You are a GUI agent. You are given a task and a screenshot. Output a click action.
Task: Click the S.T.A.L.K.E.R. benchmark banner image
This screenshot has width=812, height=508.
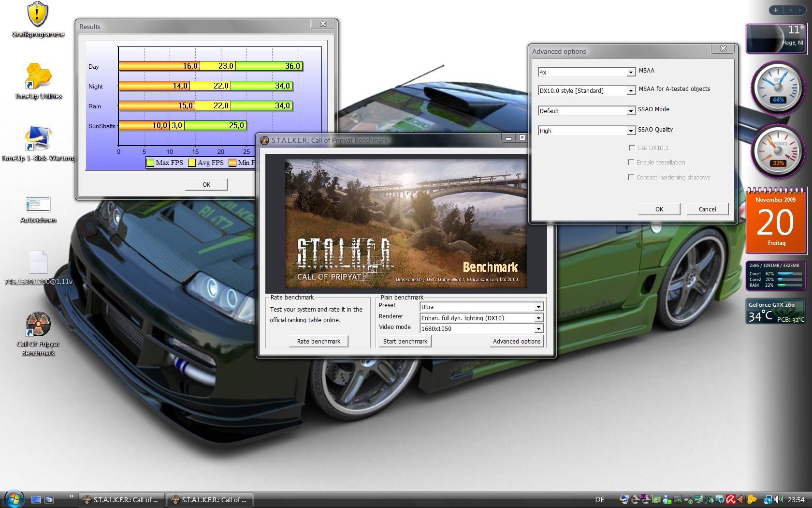(x=406, y=224)
